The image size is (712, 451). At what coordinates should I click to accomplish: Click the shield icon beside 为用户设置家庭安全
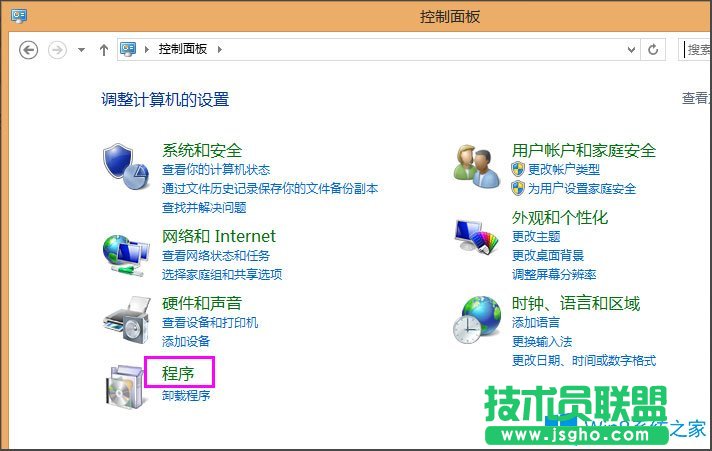coord(518,188)
